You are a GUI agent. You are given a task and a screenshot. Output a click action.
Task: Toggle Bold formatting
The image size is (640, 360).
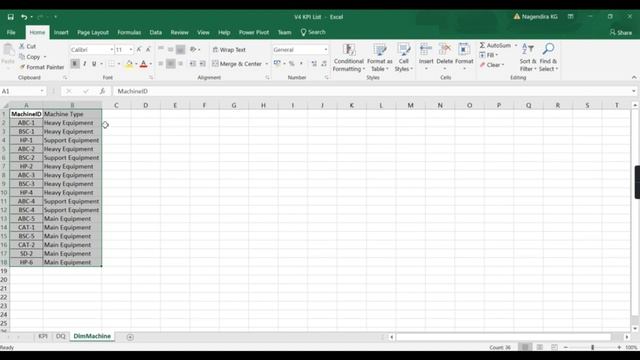(75, 64)
